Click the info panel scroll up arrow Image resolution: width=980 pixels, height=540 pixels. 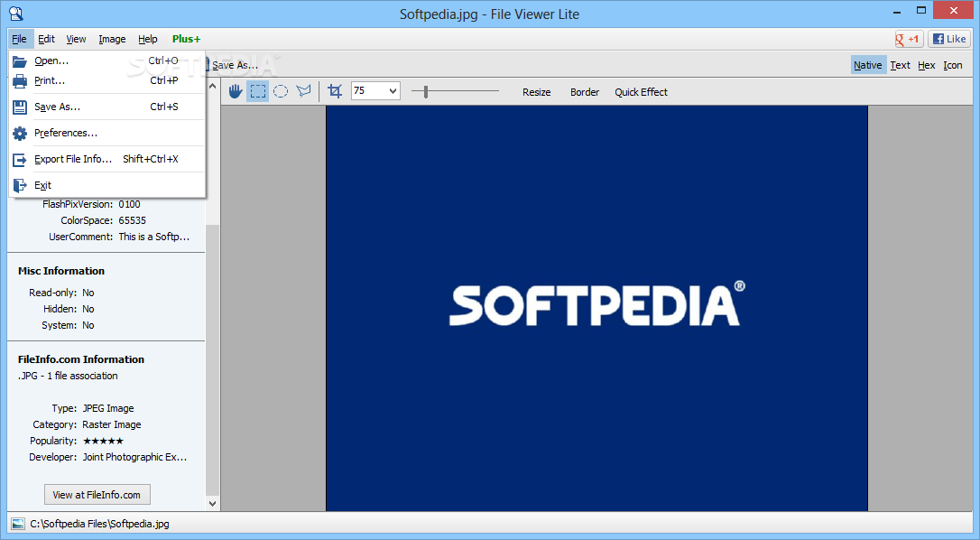pos(212,87)
